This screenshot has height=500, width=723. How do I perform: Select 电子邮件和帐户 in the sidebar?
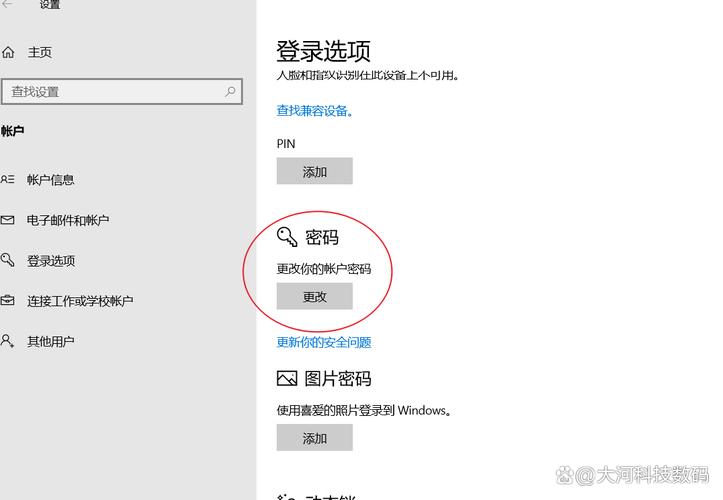click(x=68, y=220)
